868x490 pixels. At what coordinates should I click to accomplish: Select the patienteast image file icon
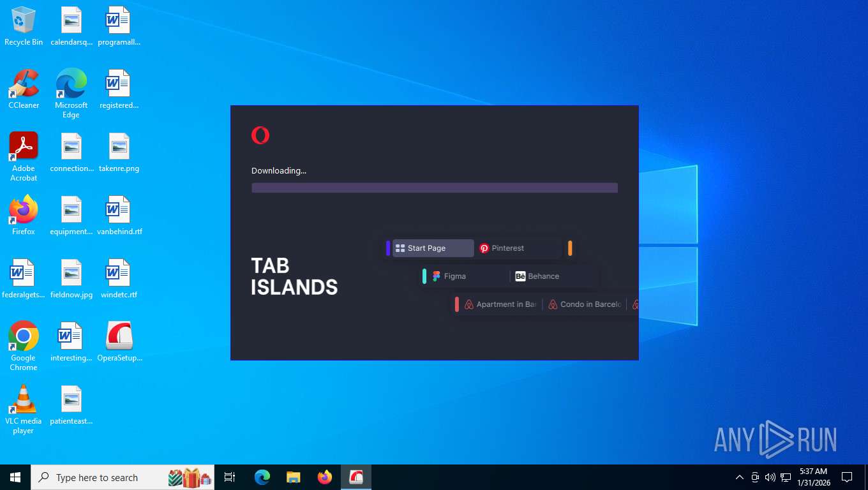point(71,405)
